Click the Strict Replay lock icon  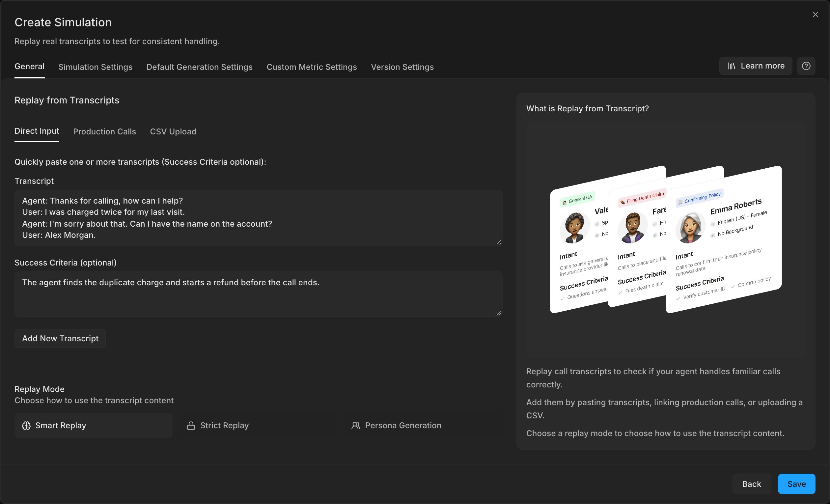pyautogui.click(x=191, y=426)
